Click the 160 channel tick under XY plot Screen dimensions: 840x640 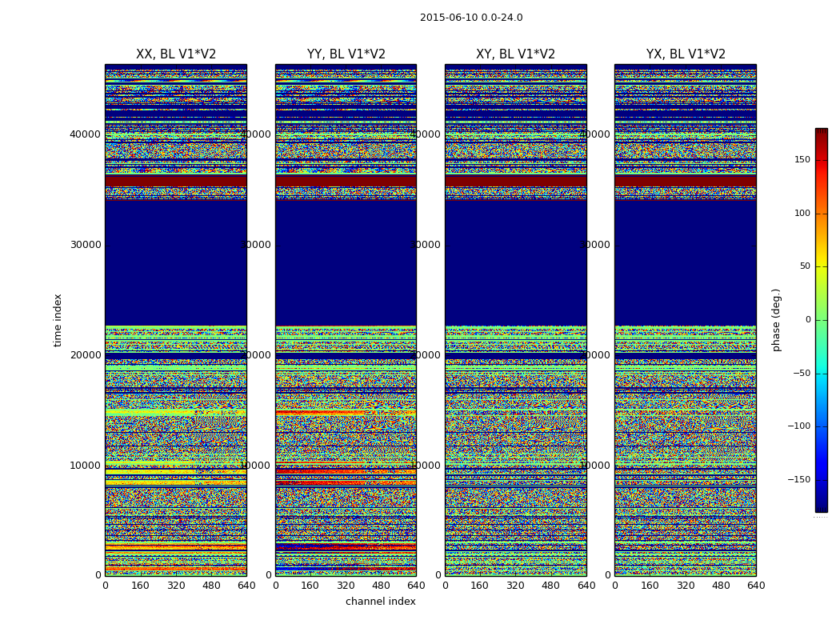pos(480,586)
